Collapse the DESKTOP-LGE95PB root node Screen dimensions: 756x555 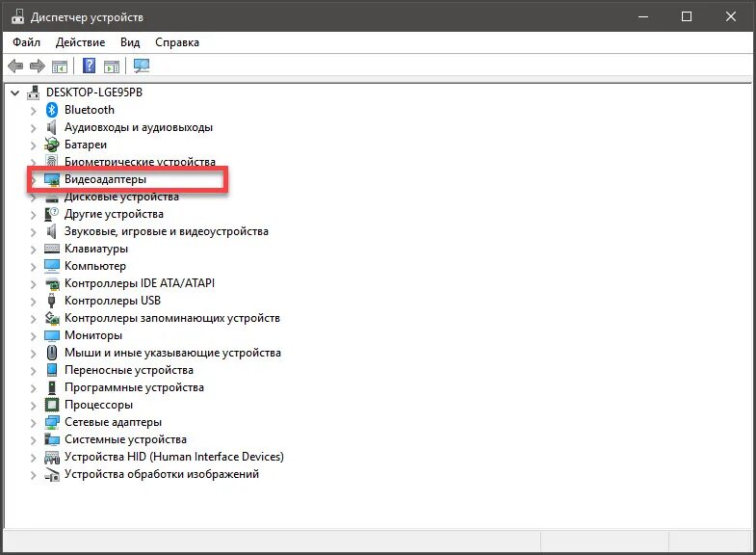point(15,92)
